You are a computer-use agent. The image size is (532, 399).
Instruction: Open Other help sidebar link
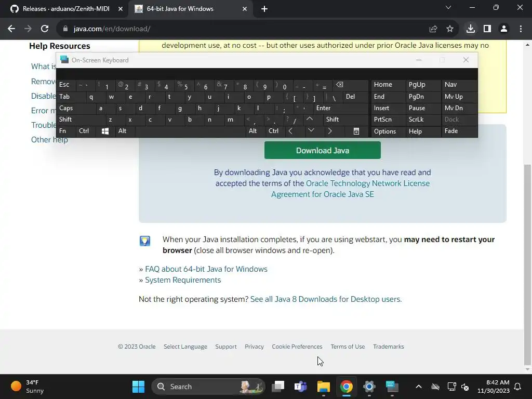pos(49,140)
